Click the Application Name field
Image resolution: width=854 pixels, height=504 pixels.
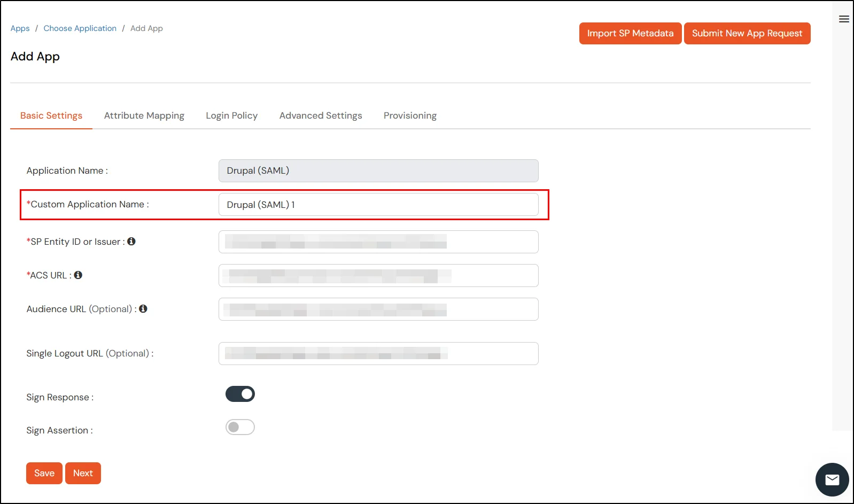(378, 170)
